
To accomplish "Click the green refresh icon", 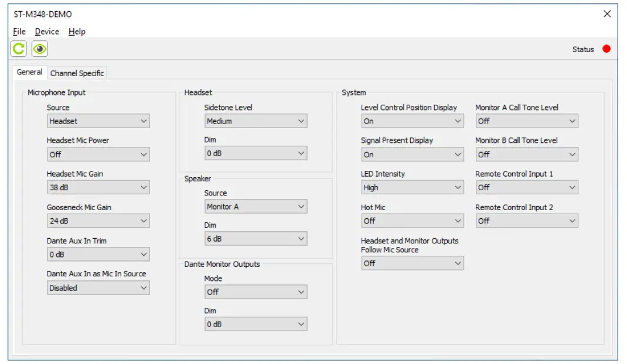I will pyautogui.click(x=19, y=49).
